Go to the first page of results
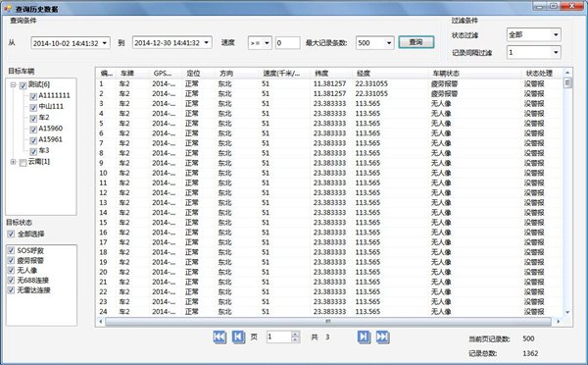 pos(220,337)
